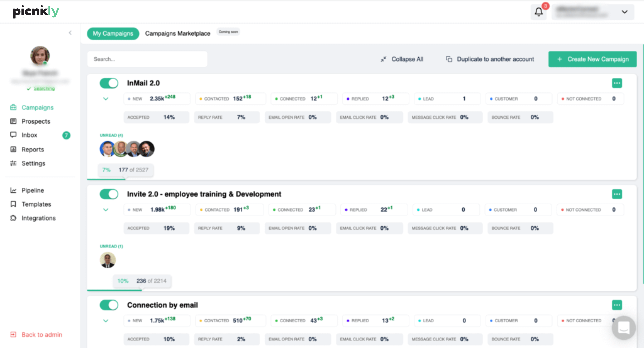
Task: Switch to Campaigns Marketplace tab
Action: [178, 33]
